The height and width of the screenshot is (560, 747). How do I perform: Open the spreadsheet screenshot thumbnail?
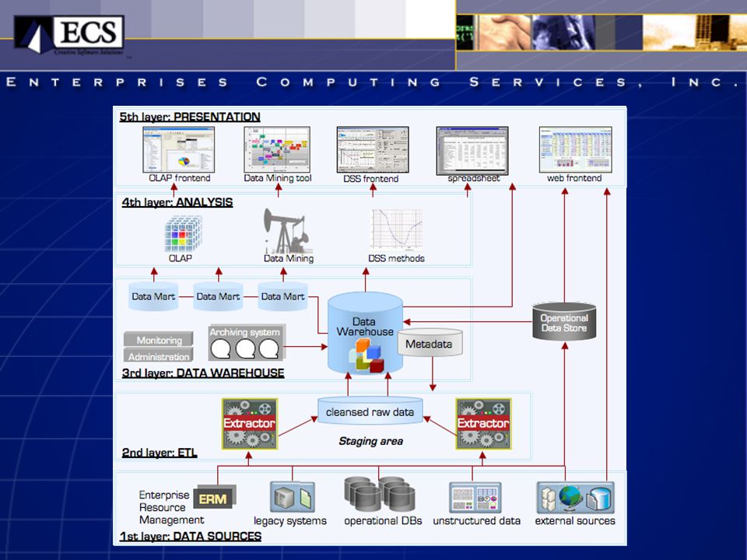click(472, 150)
